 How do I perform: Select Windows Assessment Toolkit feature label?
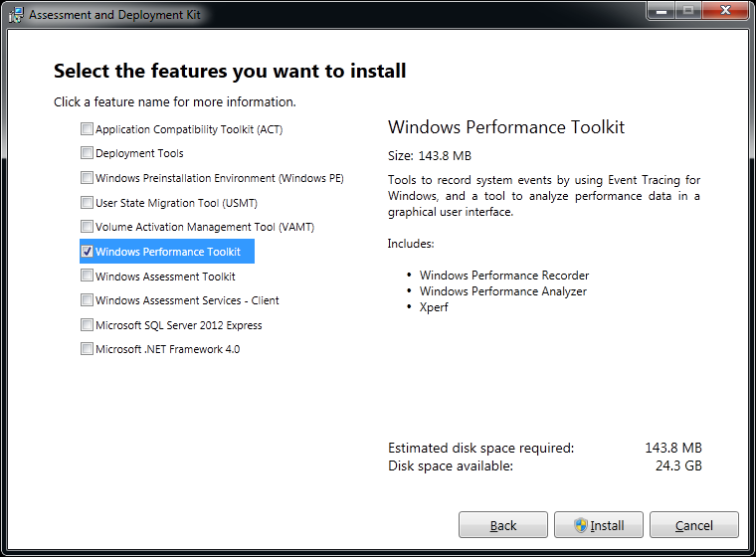[x=165, y=277]
